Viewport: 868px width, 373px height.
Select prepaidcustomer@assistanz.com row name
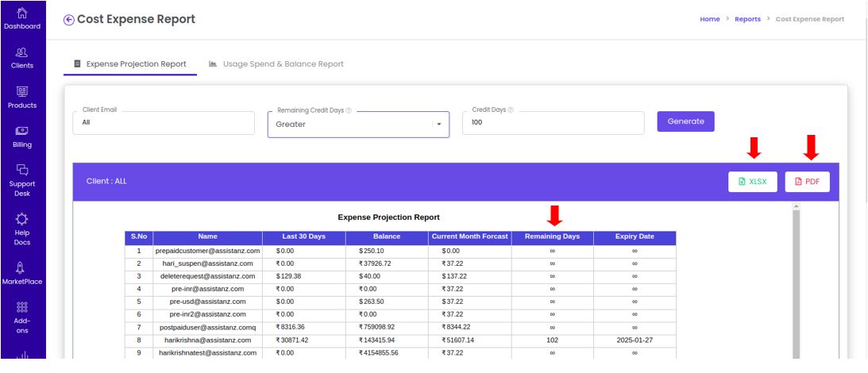pos(207,252)
